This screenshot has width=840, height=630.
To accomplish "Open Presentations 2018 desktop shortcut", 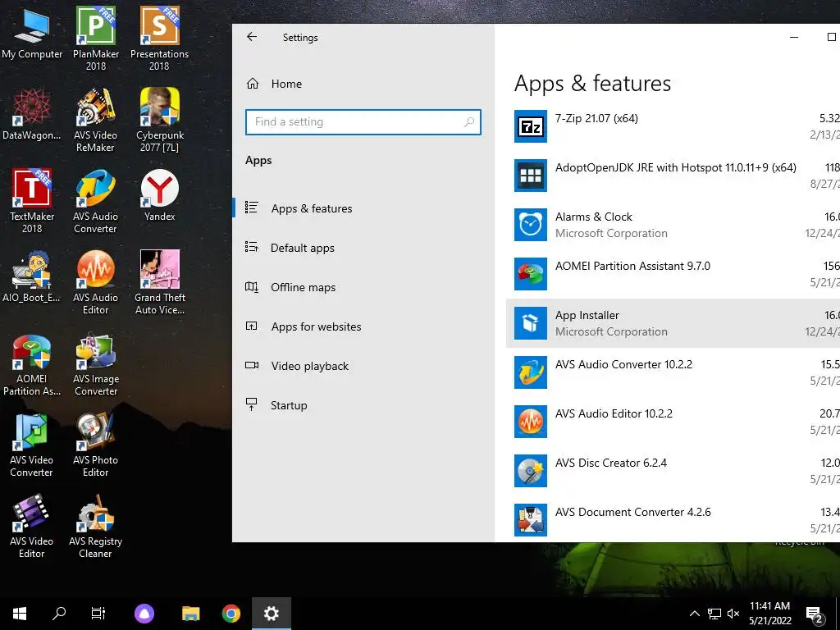I will (160, 39).
